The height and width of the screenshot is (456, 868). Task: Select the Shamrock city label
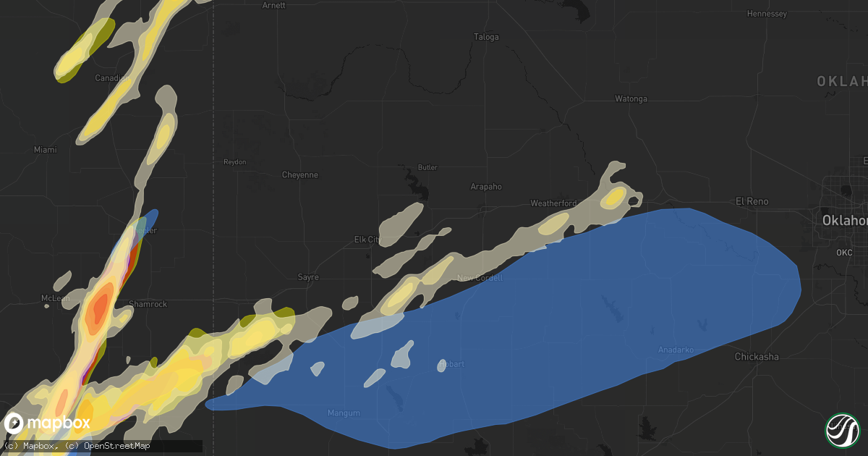click(x=148, y=304)
